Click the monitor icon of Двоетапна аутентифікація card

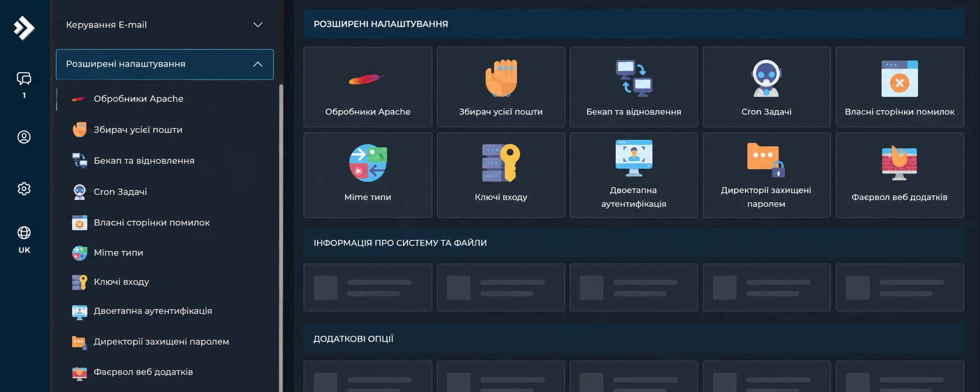click(634, 158)
